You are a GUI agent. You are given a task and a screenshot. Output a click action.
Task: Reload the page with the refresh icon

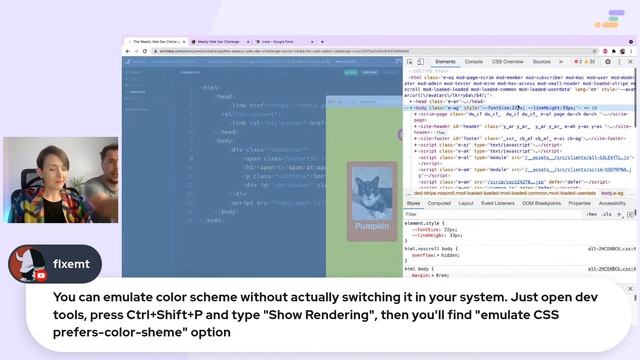(144, 51)
